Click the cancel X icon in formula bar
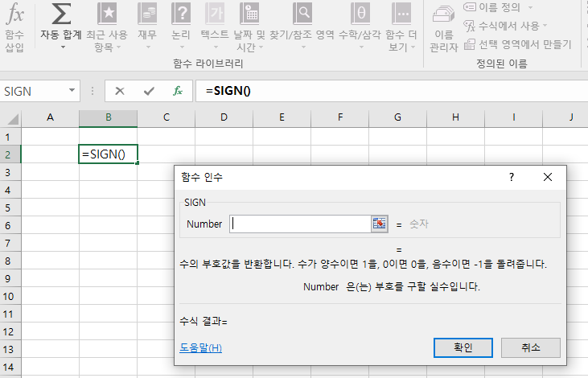Screen dimensions: 588x378 click(120, 91)
